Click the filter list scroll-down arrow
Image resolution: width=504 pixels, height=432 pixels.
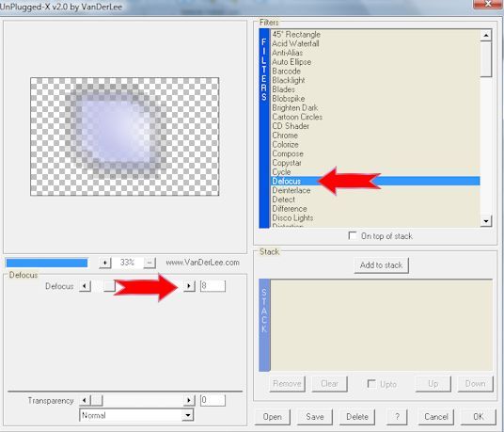click(486, 221)
